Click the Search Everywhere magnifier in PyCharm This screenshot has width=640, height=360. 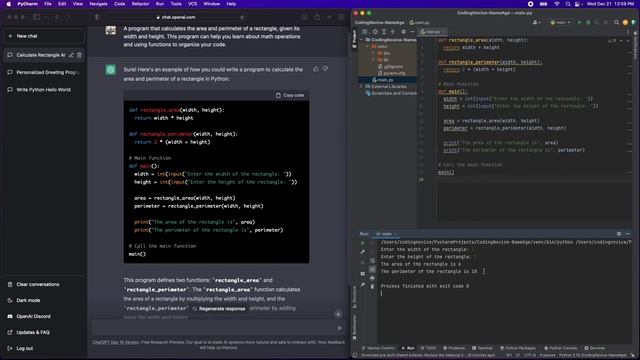616,22
